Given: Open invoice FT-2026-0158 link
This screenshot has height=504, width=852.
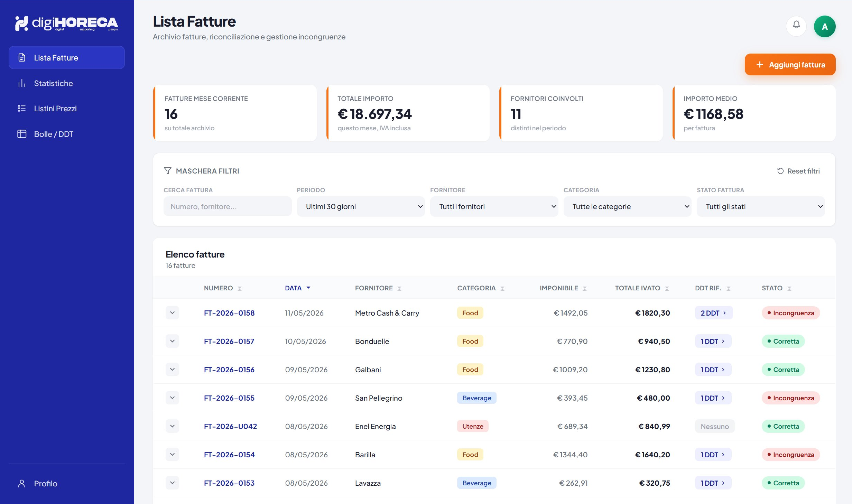Looking at the screenshot, I should tap(229, 313).
